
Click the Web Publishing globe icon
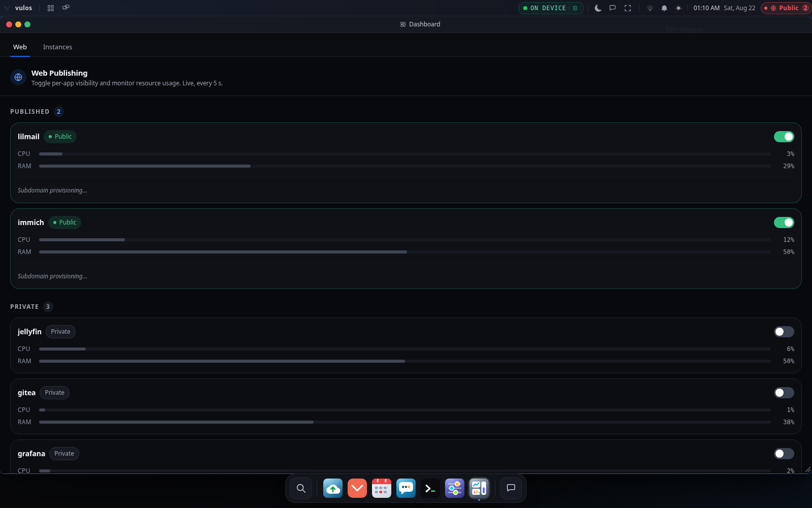pos(18,77)
